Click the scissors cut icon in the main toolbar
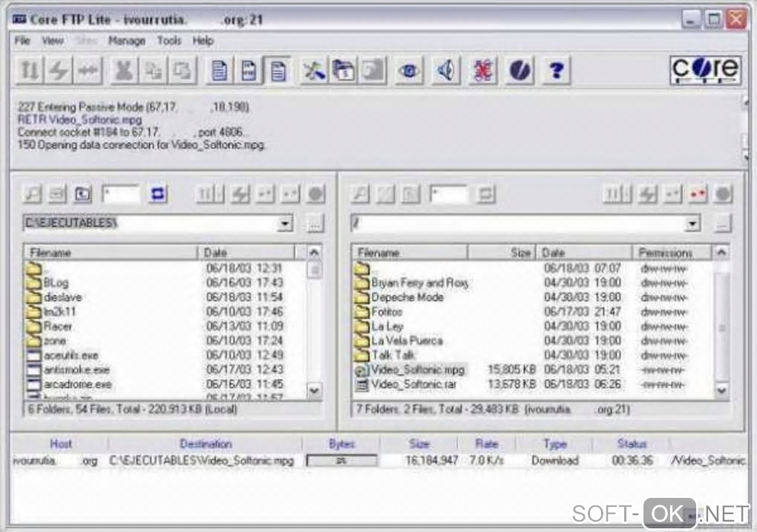757x532 pixels. (123, 71)
